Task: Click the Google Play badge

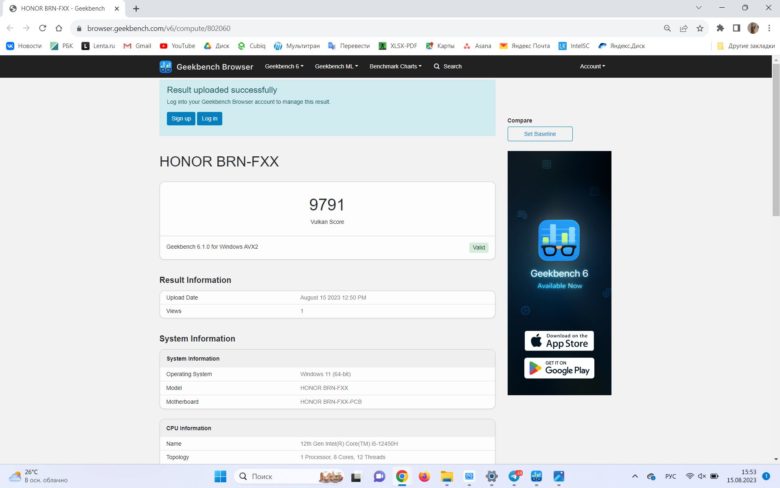Action: coord(559,368)
